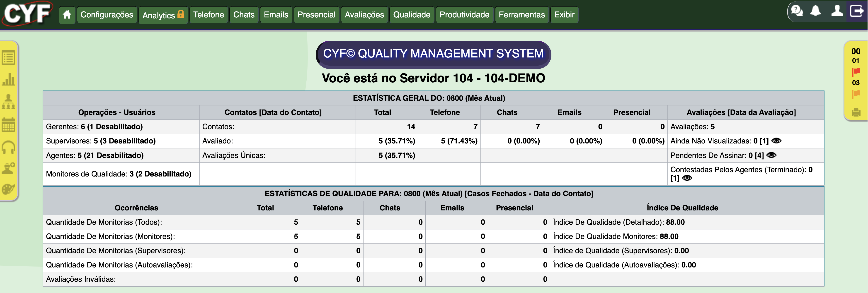Click 'Quantidade De Monitorias (Autoavaliações):' label
This screenshot has width=868, height=293.
[x=119, y=265]
